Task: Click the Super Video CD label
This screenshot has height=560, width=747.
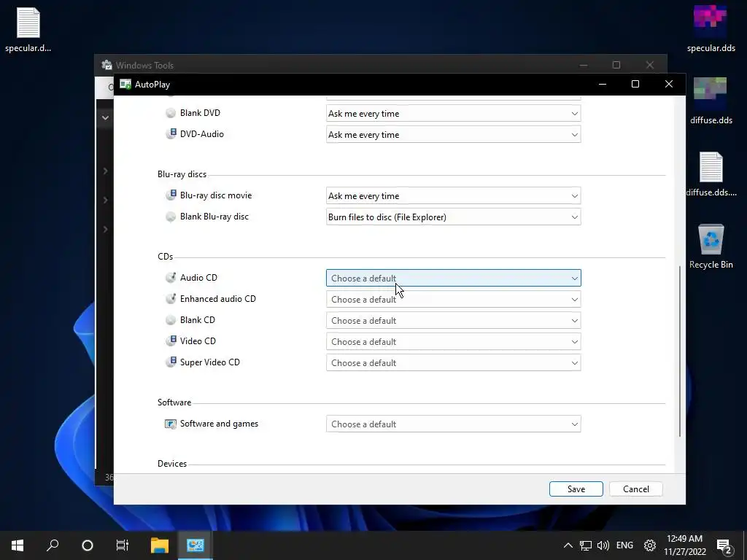Action: click(210, 362)
